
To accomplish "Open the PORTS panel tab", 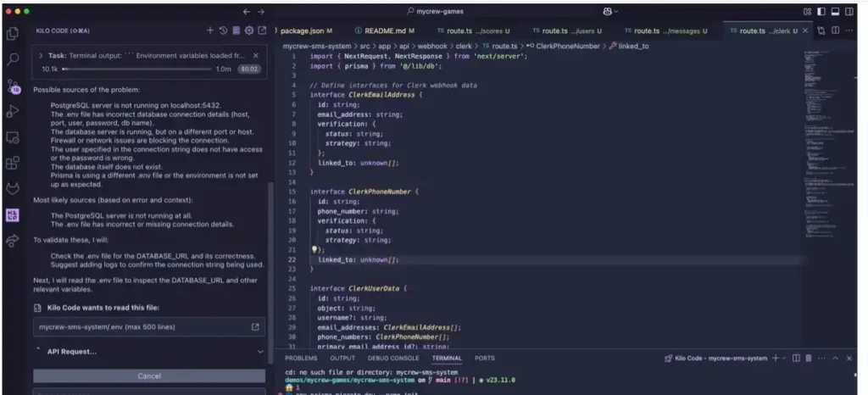I will click(x=484, y=358).
